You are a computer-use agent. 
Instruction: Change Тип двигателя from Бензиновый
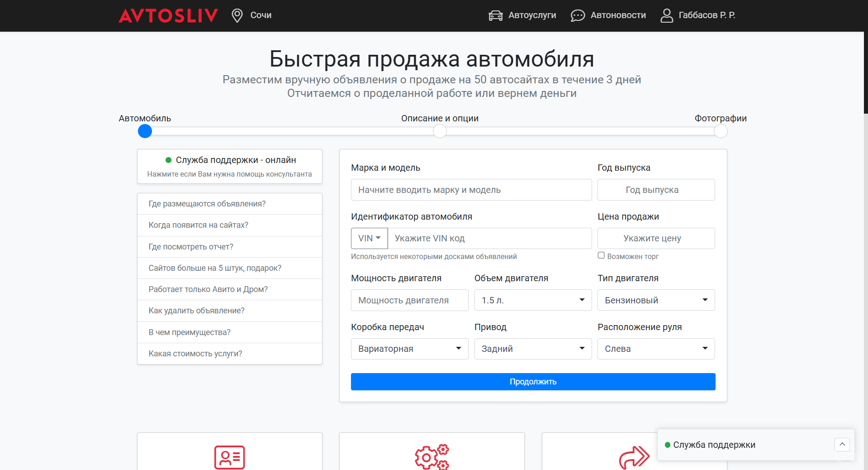coord(656,300)
